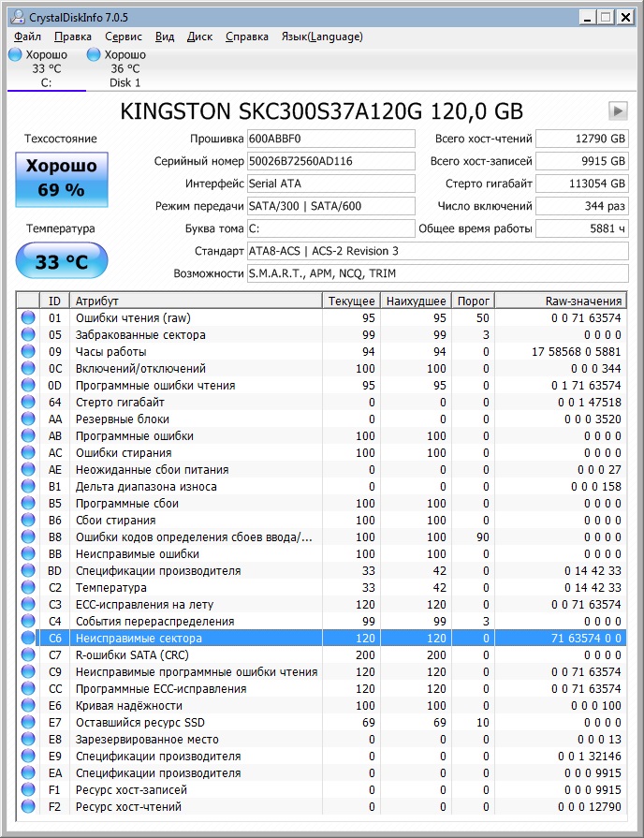Open the Язык(Language) menu
This screenshot has width=644, height=838.
pos(322,37)
